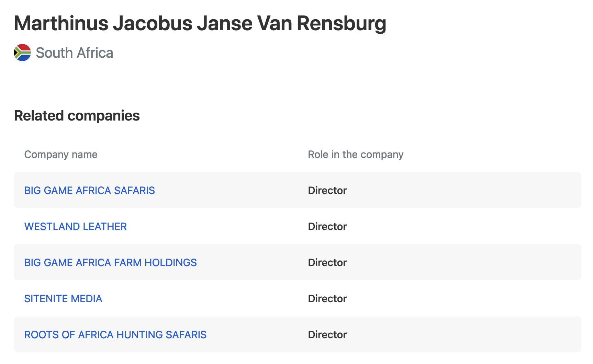Click the Related companies section heading
Image resolution: width=593 pixels, height=364 pixels.
pyautogui.click(x=77, y=116)
